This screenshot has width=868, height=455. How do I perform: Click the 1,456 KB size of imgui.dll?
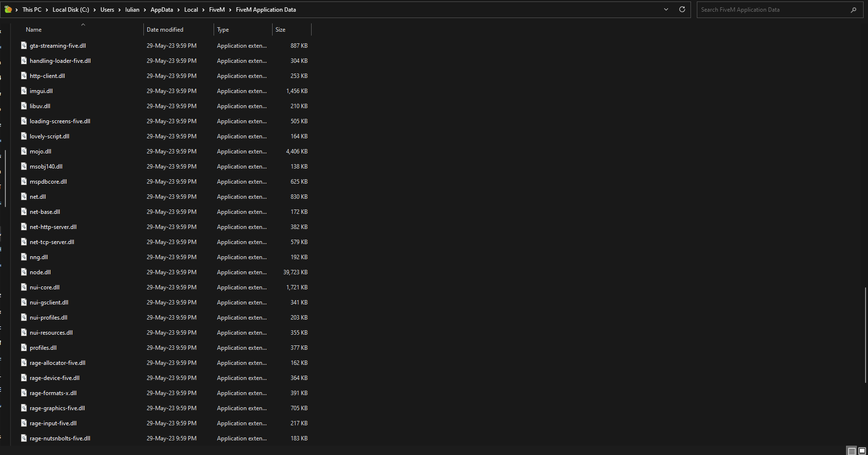coord(297,91)
